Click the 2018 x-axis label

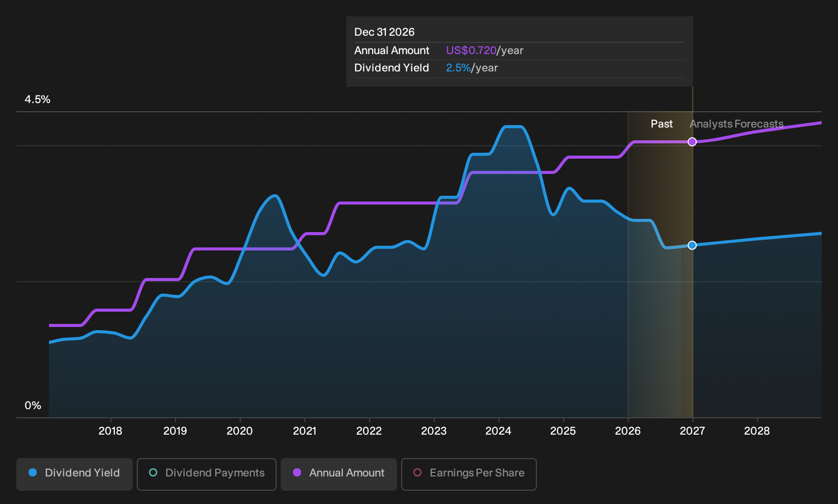(x=110, y=431)
